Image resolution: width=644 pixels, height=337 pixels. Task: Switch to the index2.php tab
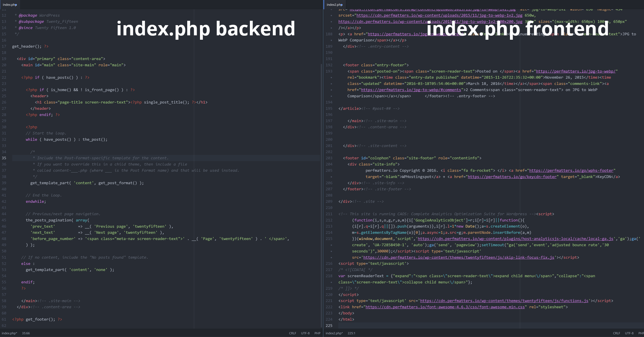pos(334,5)
